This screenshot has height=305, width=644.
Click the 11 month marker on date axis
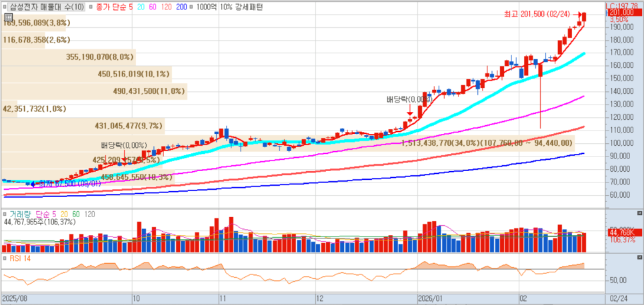click(223, 297)
